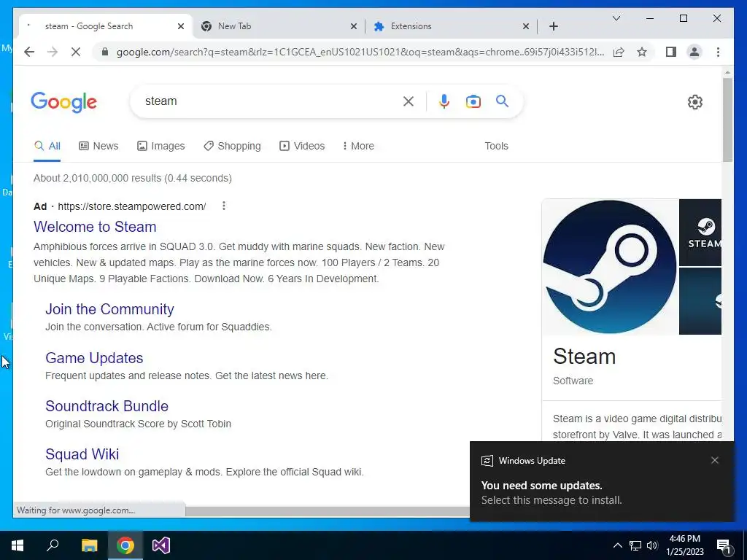Click the vertical page scrollbar thumb

[727, 119]
